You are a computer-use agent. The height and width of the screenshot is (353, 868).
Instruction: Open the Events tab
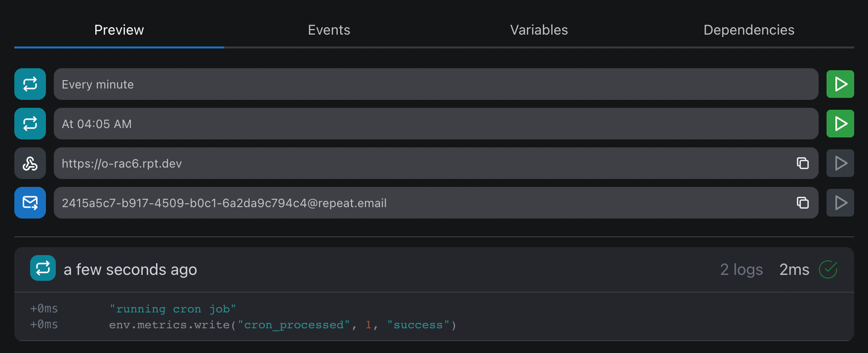(329, 30)
